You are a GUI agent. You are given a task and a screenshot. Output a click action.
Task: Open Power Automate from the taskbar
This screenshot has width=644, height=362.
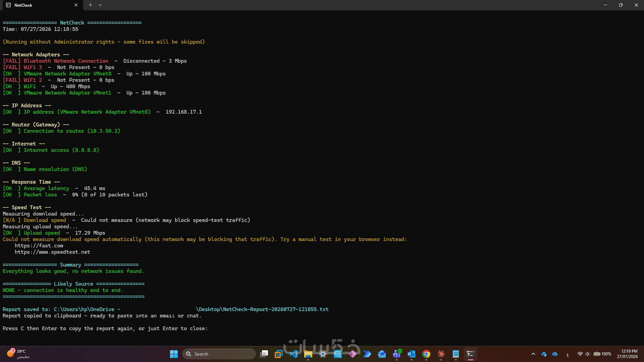(367, 354)
